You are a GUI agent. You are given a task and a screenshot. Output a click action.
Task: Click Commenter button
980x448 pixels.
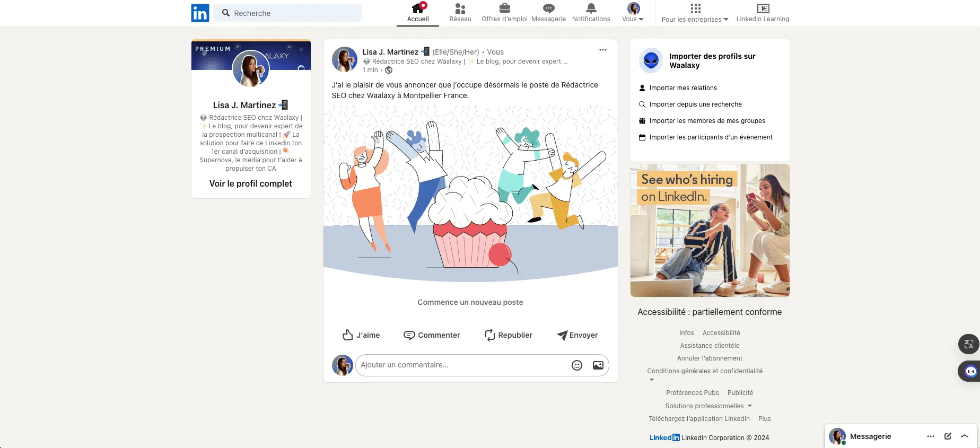432,335
